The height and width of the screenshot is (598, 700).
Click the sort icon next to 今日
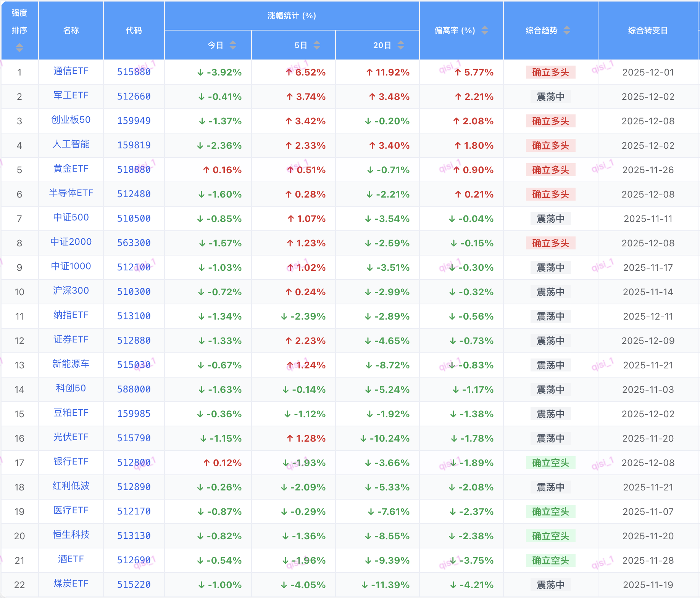233,45
